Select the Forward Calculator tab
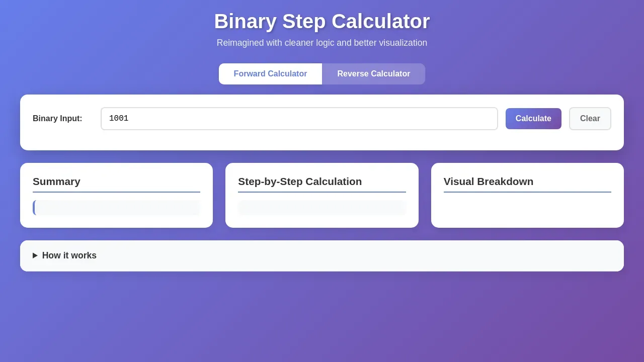Viewport: 644px width, 362px height. point(270,73)
